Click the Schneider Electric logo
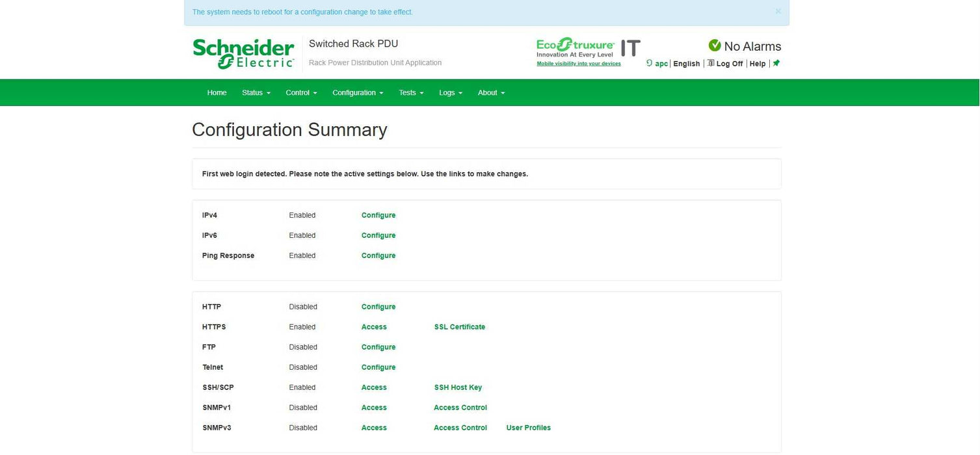This screenshot has width=980, height=455. point(243,53)
